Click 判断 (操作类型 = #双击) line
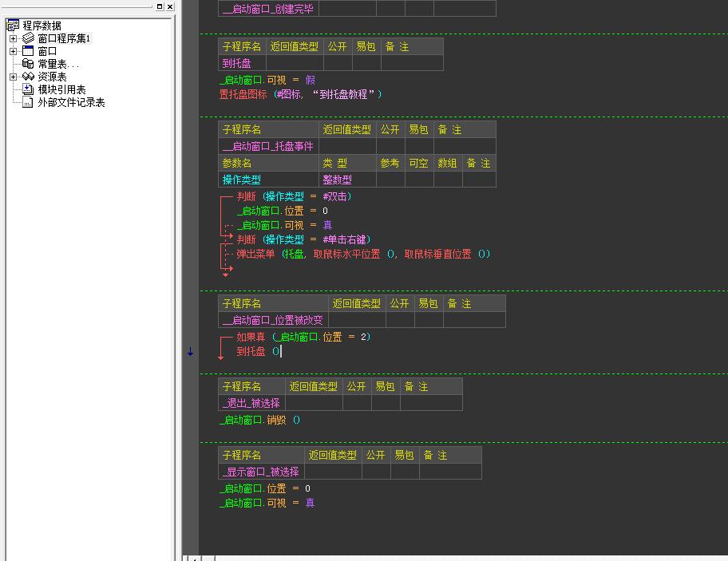Viewport: 728px width, 561px height. pyautogui.click(x=294, y=196)
